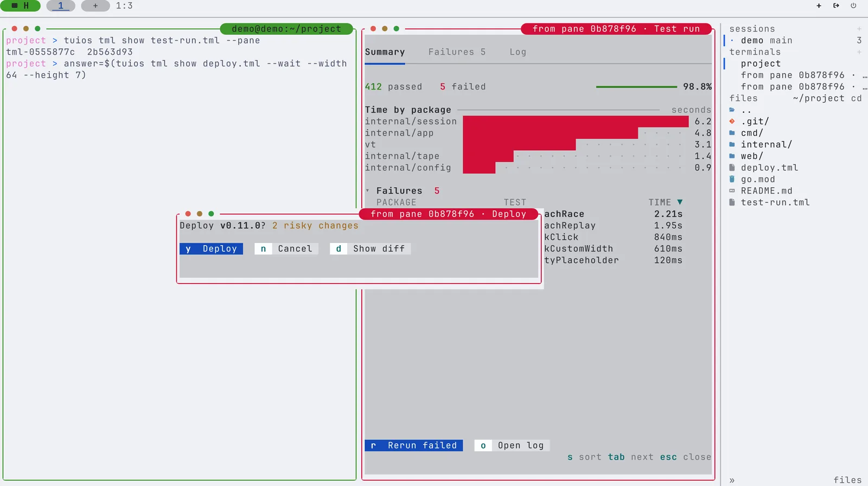Collapse sidebar with double-chevron icon
The width and height of the screenshot is (868, 486).
[732, 480]
